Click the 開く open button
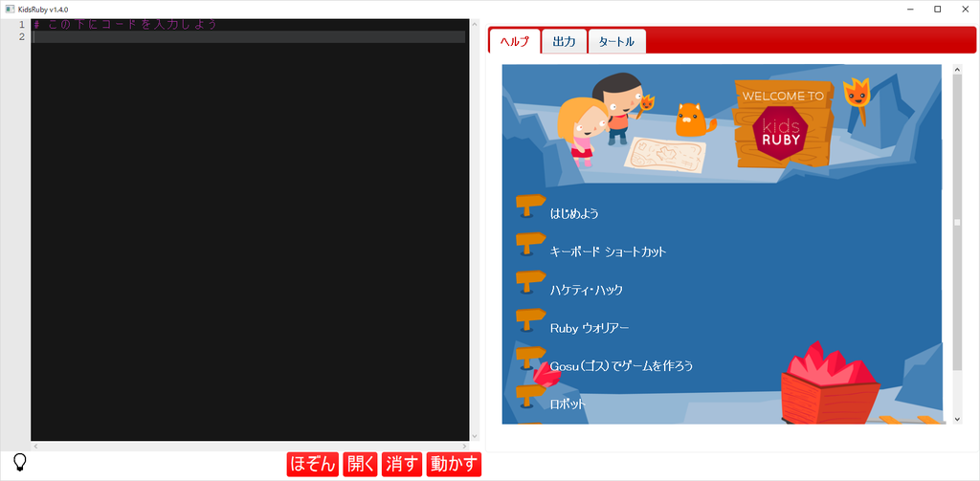980x481 pixels. click(360, 464)
